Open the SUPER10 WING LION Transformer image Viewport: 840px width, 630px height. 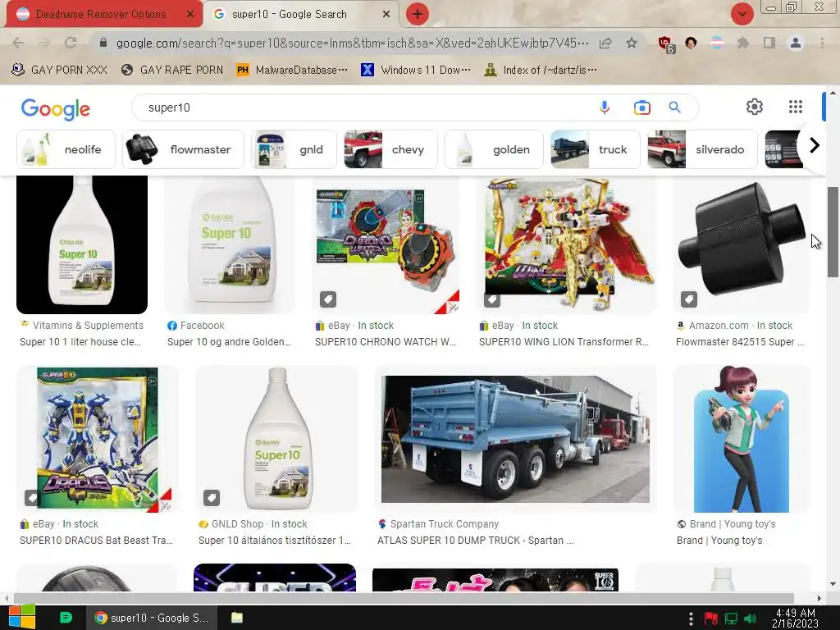(566, 244)
